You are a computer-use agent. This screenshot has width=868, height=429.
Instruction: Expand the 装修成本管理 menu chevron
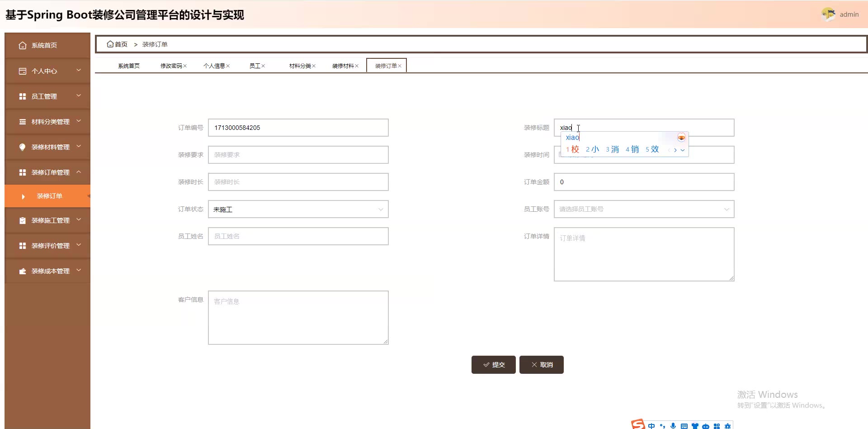pyautogui.click(x=79, y=270)
